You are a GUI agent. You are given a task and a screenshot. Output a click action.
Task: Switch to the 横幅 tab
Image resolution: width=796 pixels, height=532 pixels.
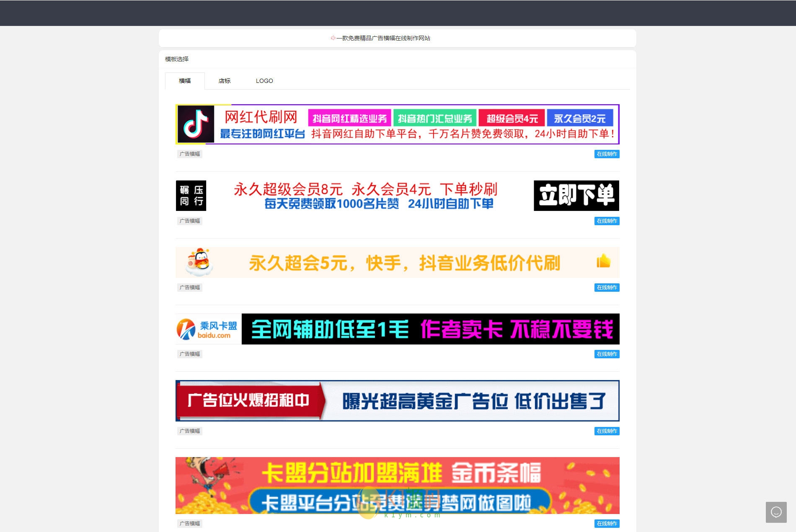tap(185, 81)
